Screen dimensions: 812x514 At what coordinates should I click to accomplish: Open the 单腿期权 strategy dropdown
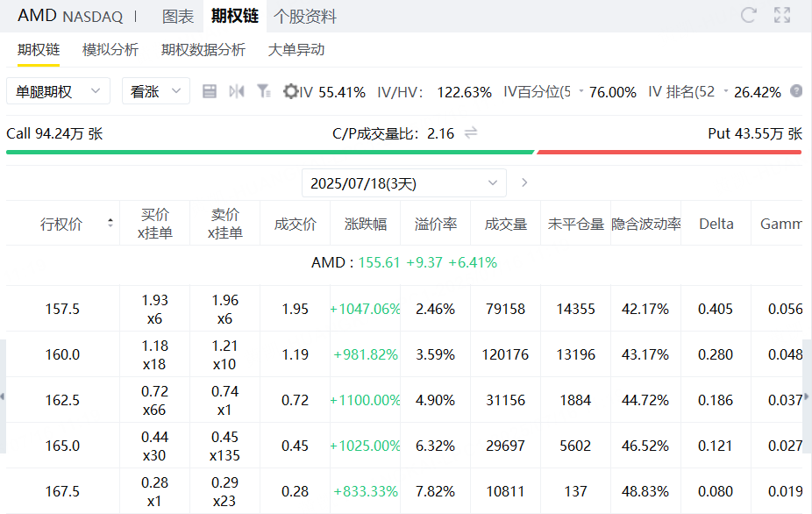[x=58, y=91]
